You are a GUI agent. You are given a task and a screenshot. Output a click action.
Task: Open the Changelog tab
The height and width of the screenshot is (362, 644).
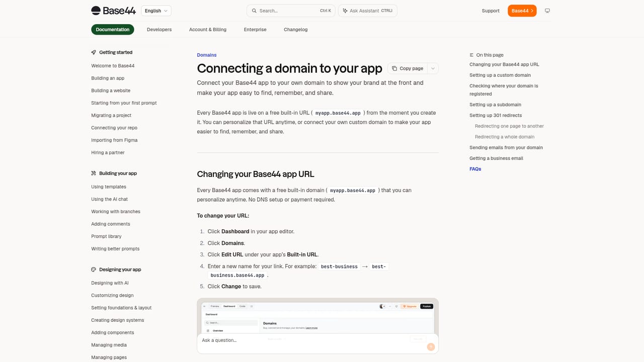pos(296,30)
